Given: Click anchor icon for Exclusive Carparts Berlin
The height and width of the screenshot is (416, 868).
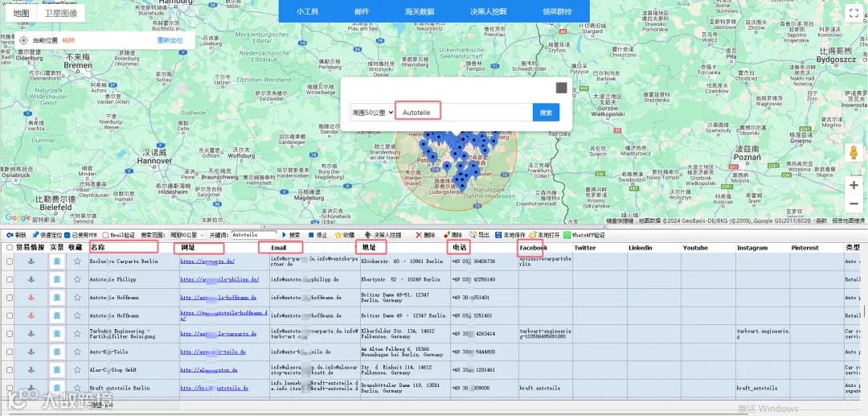Looking at the screenshot, I should coord(31,261).
